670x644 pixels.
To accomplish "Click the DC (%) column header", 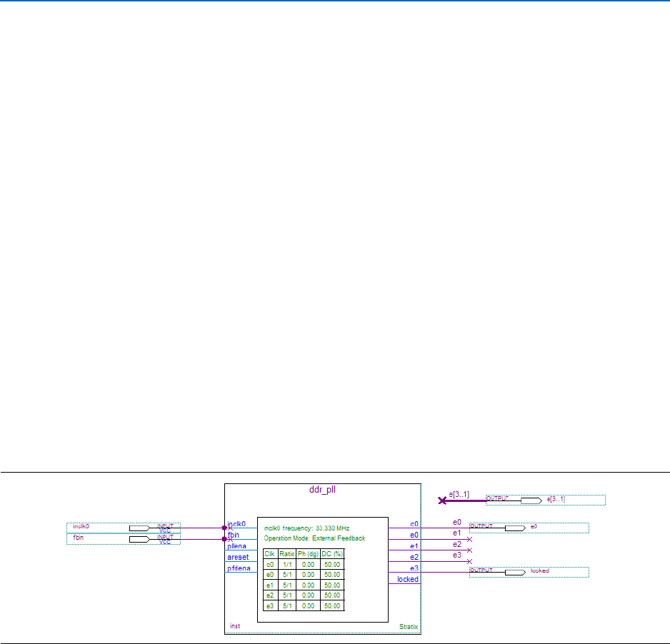I will (332, 554).
